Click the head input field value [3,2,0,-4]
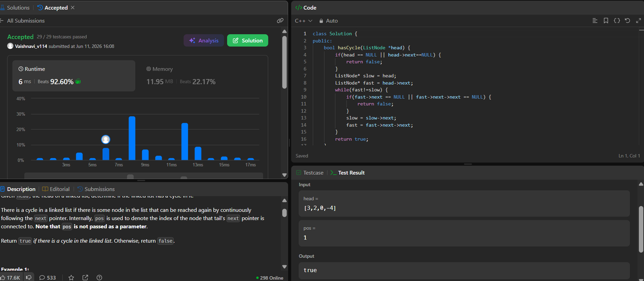Viewport: 644px width, 281px height. click(x=463, y=203)
